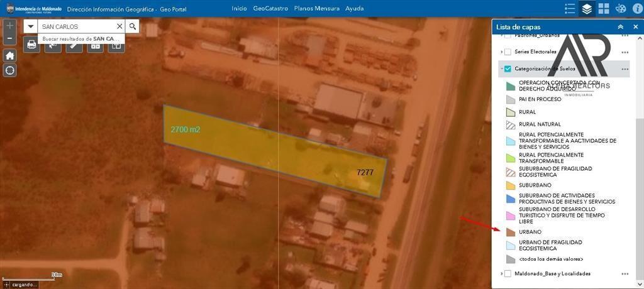The width and height of the screenshot is (644, 289).
Task: Open options menu for Series Electorales layer
Action: (x=625, y=52)
